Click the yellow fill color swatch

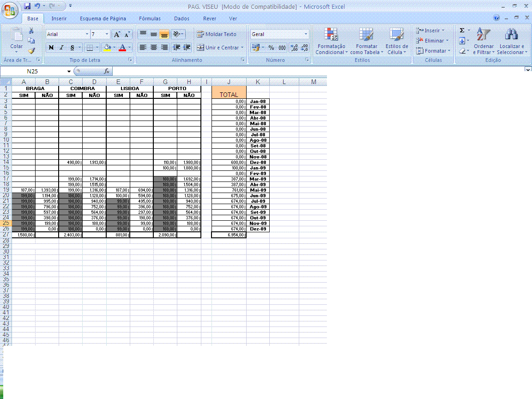coord(107,48)
